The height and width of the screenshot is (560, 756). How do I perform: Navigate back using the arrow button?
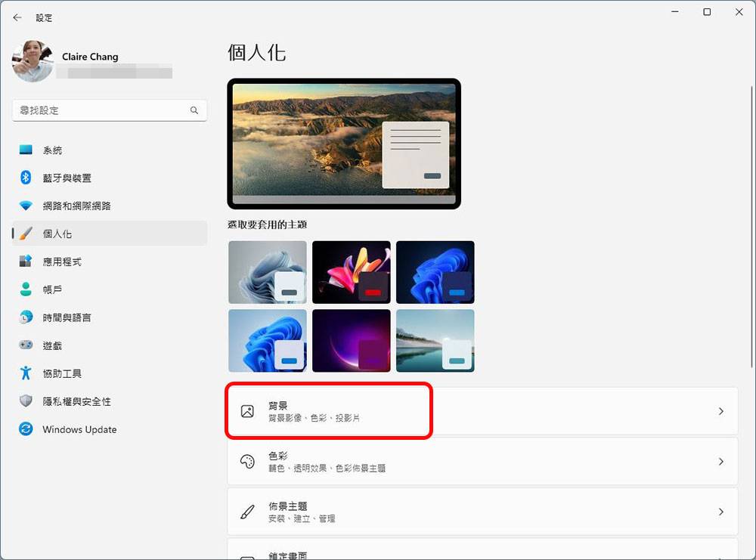tap(17, 17)
